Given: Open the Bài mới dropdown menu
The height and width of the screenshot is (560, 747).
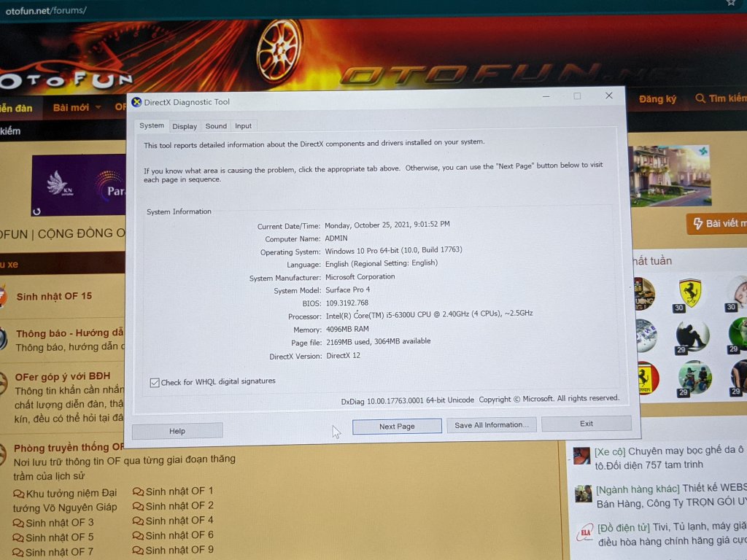Looking at the screenshot, I should pos(76,108).
